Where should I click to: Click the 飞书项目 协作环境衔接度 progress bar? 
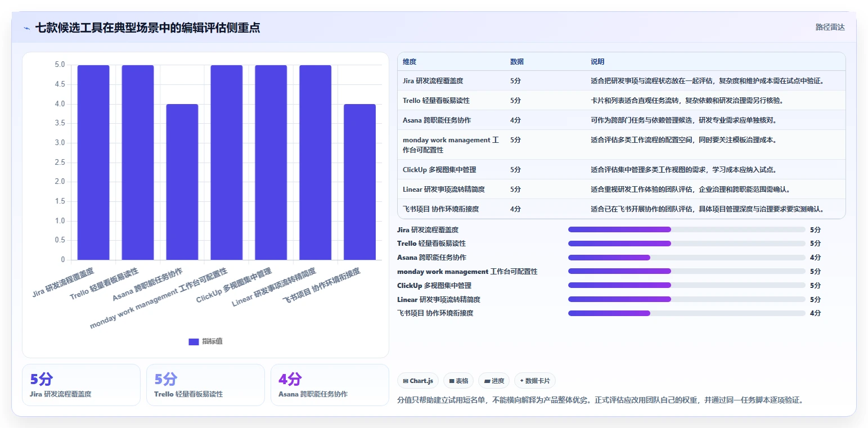pos(687,313)
